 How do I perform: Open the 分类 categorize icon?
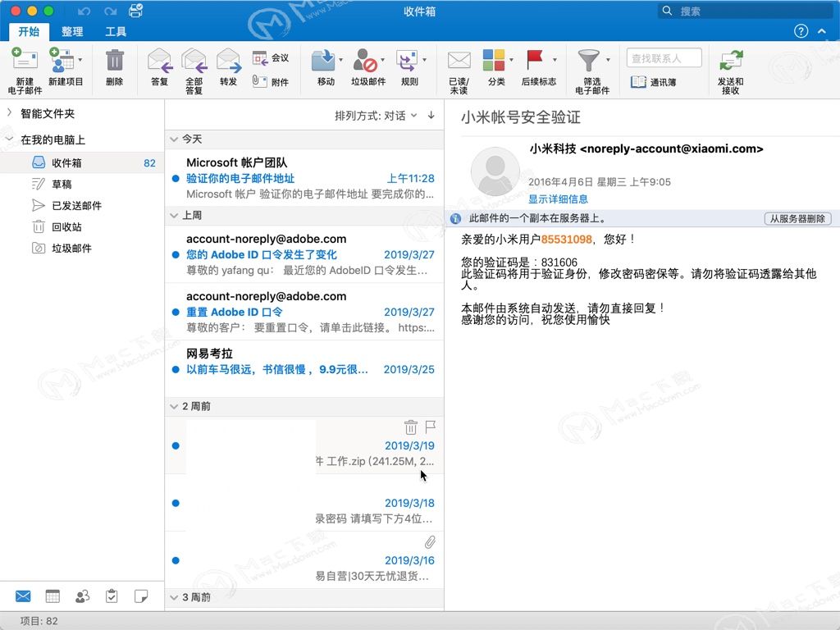click(x=493, y=60)
